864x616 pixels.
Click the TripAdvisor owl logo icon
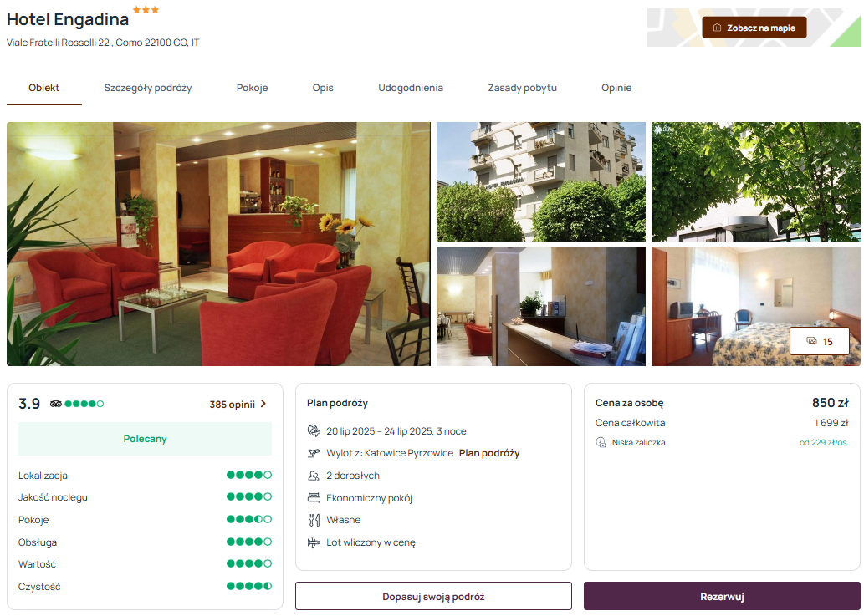(x=56, y=404)
